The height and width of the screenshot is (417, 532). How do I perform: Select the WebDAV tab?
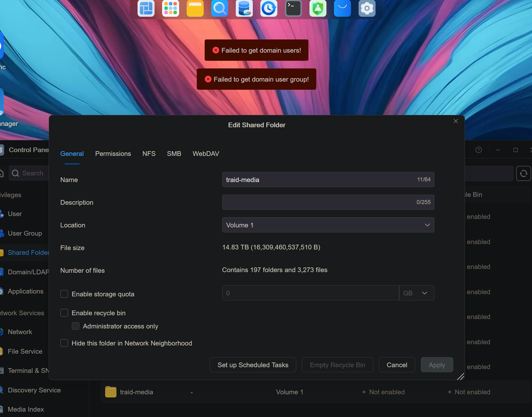[x=206, y=153]
